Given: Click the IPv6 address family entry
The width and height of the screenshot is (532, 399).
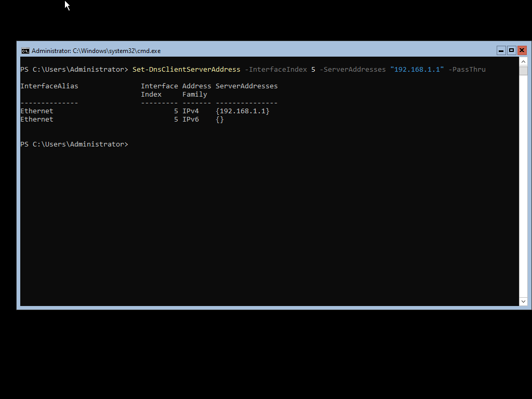Looking at the screenshot, I should click(190, 119).
